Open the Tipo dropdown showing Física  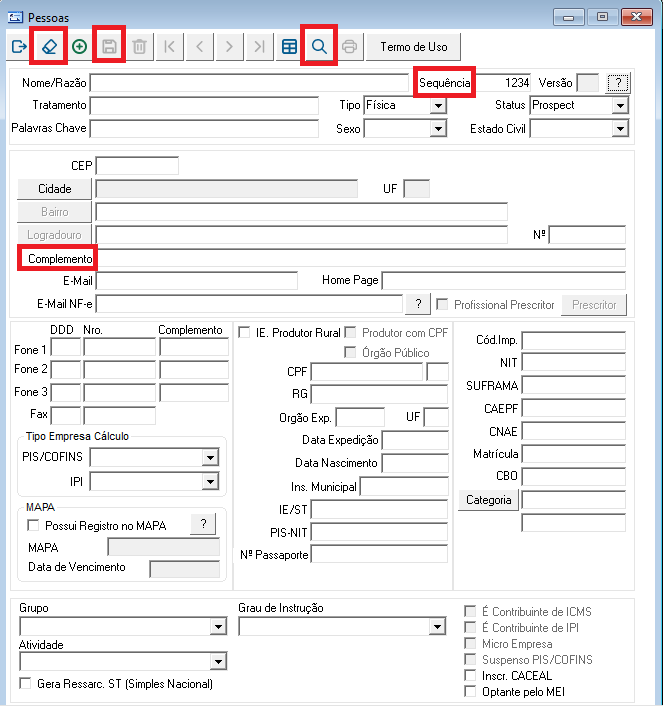click(437, 106)
